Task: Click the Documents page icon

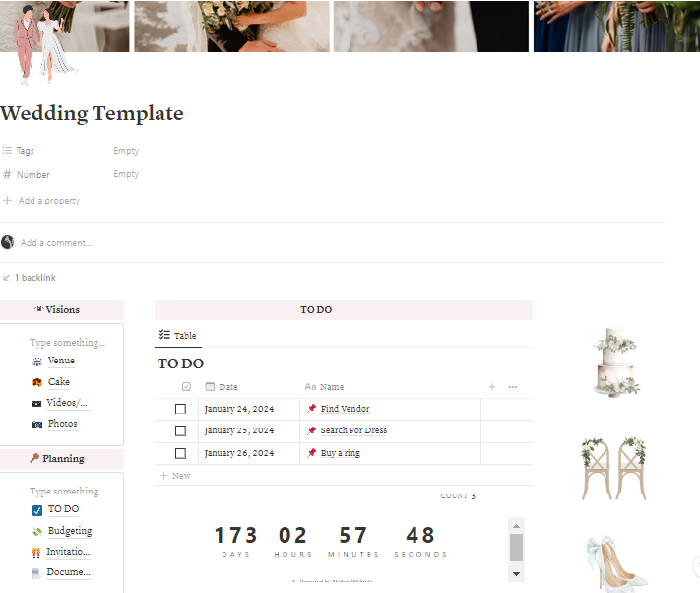Action: (36, 573)
